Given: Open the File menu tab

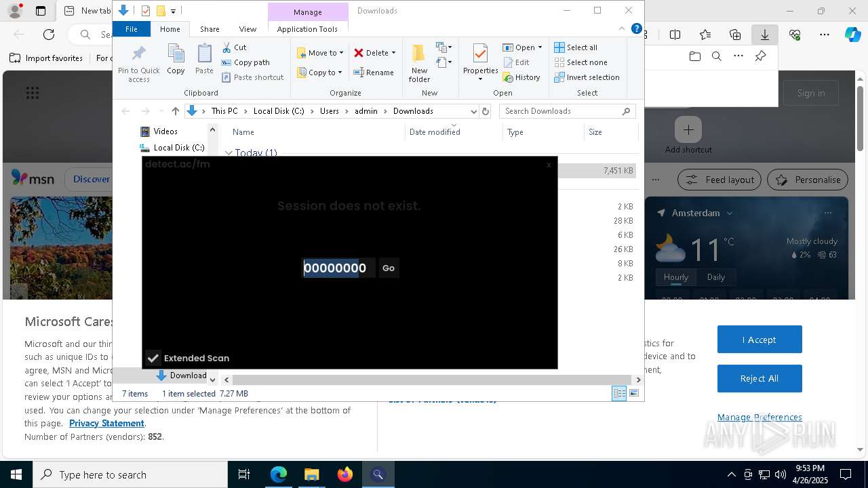Looking at the screenshot, I should click(x=132, y=29).
